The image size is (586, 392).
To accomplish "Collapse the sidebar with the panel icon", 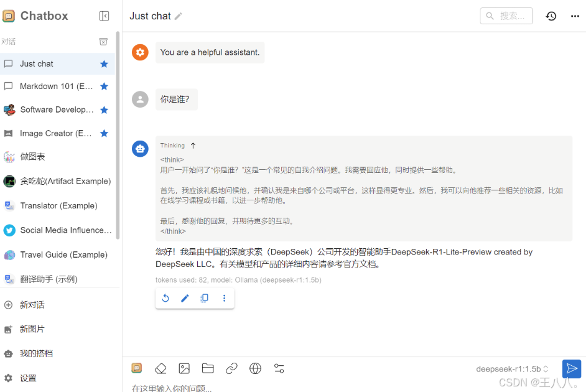I will point(104,16).
